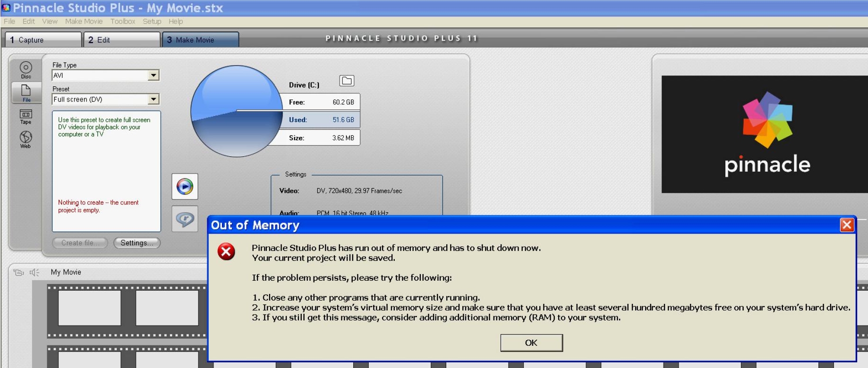
Task: Switch to the 2 Edit tab
Action: click(122, 40)
